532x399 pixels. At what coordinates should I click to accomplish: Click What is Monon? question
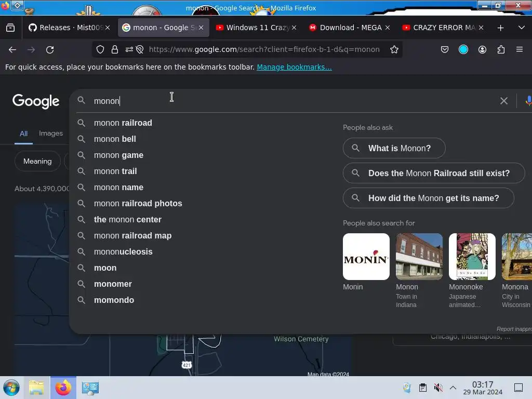[x=394, y=148]
